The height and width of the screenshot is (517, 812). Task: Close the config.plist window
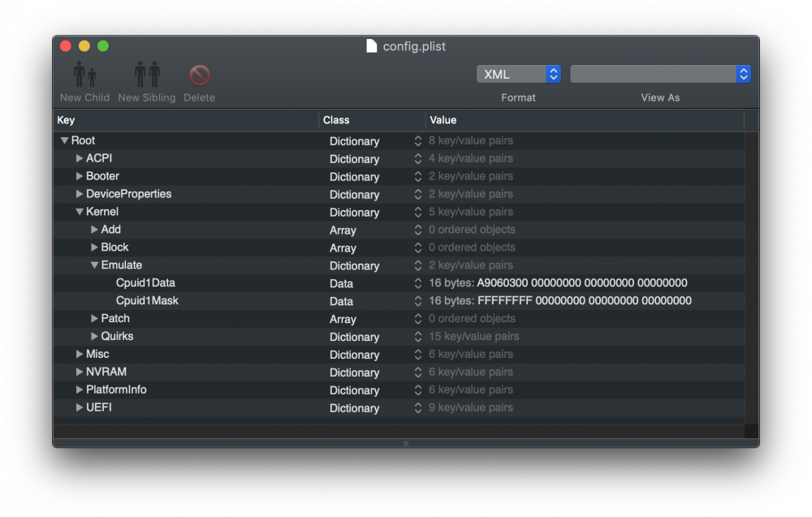tap(65, 46)
